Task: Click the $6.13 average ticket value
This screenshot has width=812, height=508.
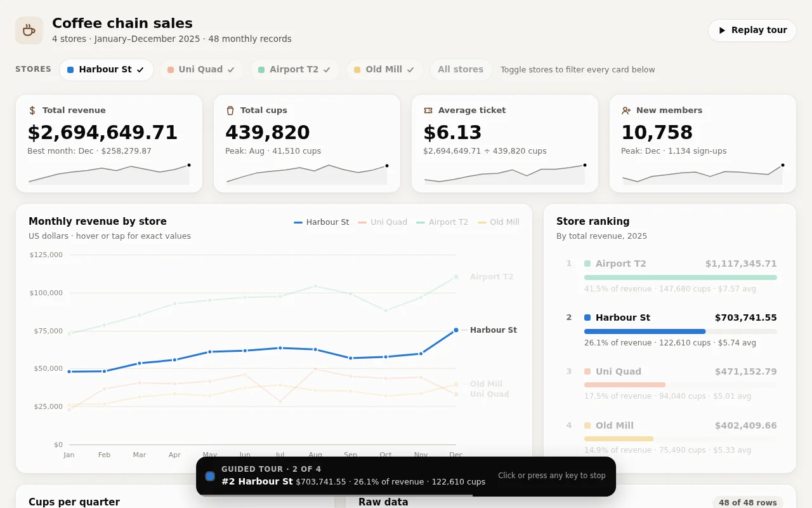Action: 453,133
